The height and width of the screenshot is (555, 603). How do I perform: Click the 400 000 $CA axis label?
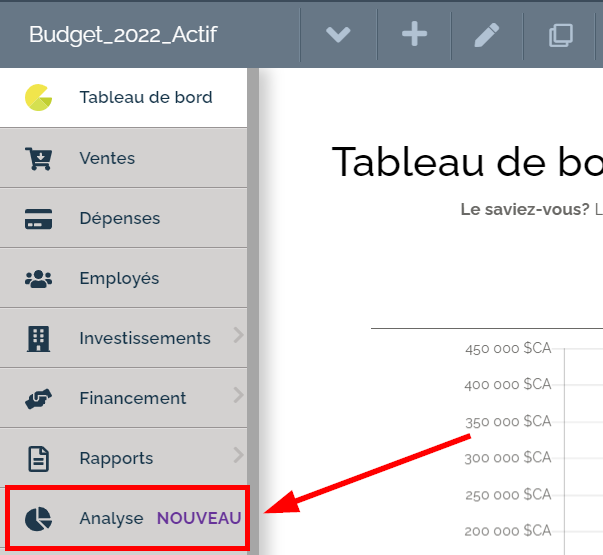[x=508, y=385]
